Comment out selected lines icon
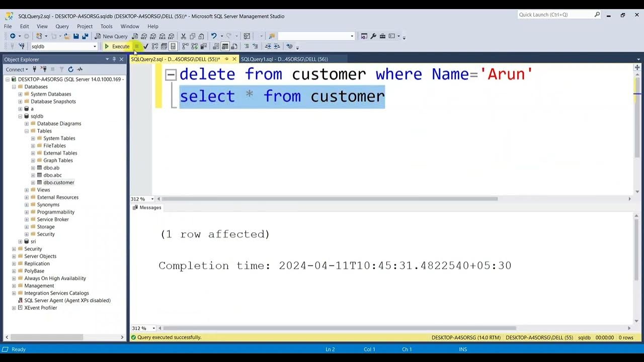The height and width of the screenshot is (362, 644). click(246, 46)
